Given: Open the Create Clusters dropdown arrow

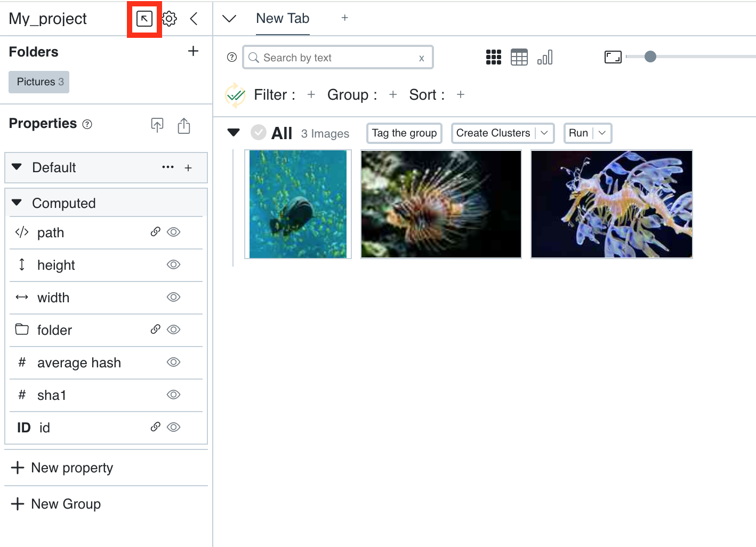Looking at the screenshot, I should coord(544,133).
